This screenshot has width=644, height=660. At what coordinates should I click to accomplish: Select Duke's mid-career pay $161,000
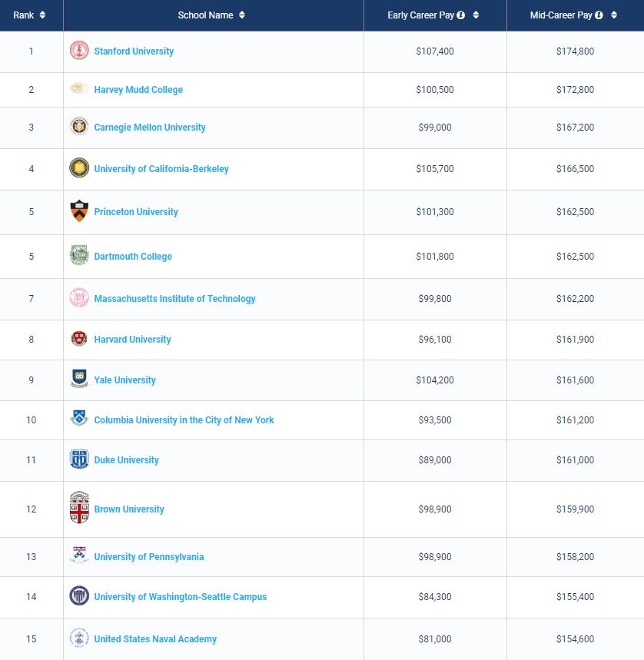tap(575, 460)
